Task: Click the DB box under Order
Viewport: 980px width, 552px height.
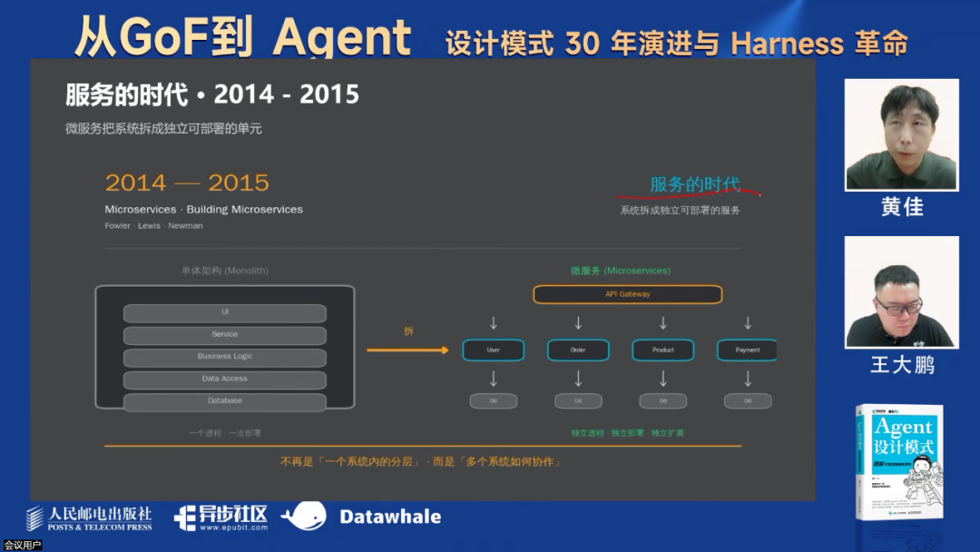Action: point(578,400)
